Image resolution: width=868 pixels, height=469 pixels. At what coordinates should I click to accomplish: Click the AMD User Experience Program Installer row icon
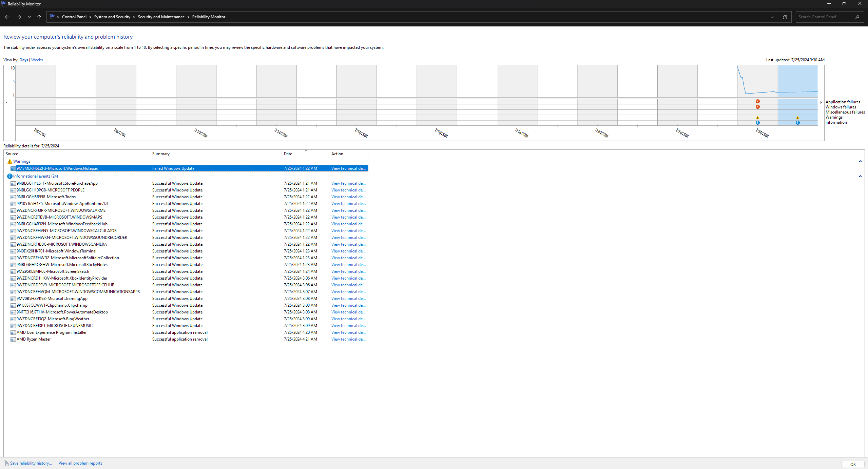click(x=13, y=332)
